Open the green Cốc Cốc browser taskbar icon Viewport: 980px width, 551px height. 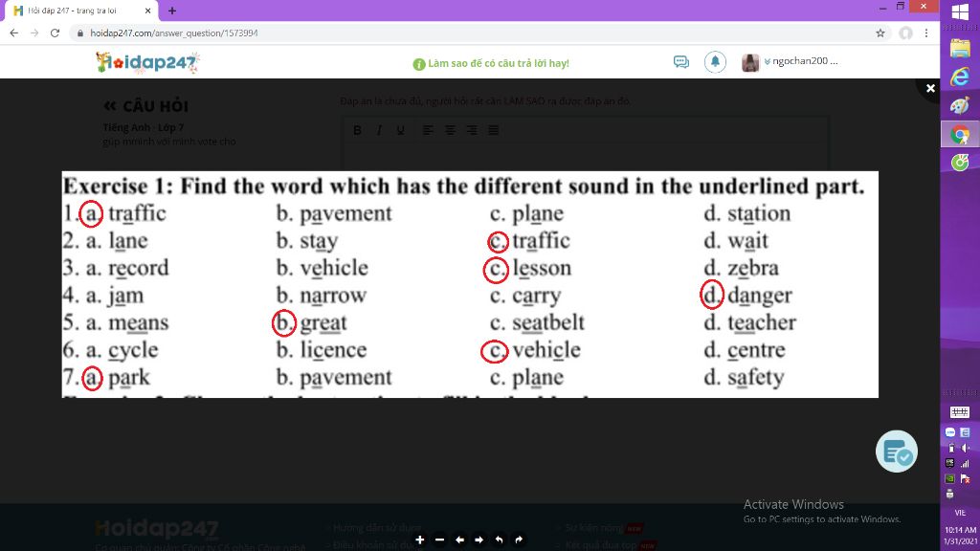click(x=960, y=163)
